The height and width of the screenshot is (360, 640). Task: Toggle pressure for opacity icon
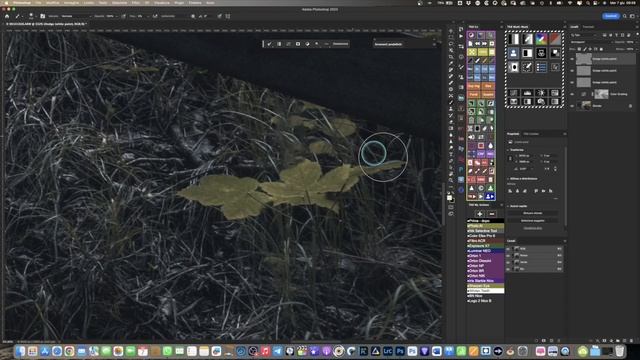click(x=123, y=16)
